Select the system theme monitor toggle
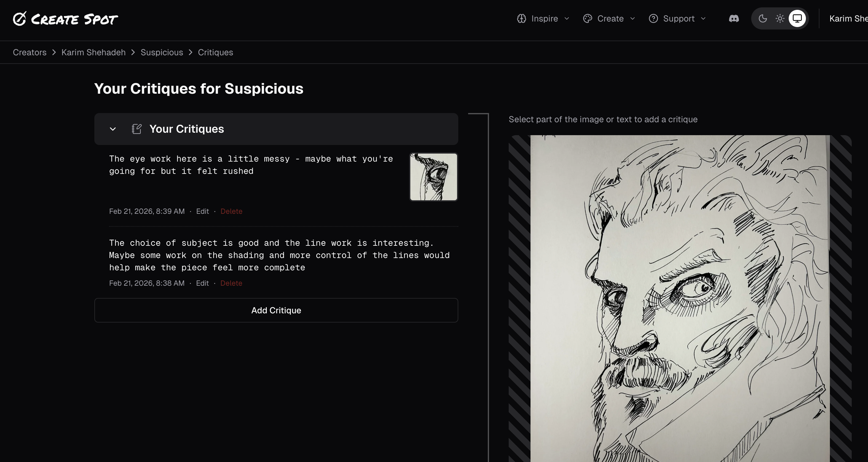The image size is (868, 462). click(x=797, y=18)
